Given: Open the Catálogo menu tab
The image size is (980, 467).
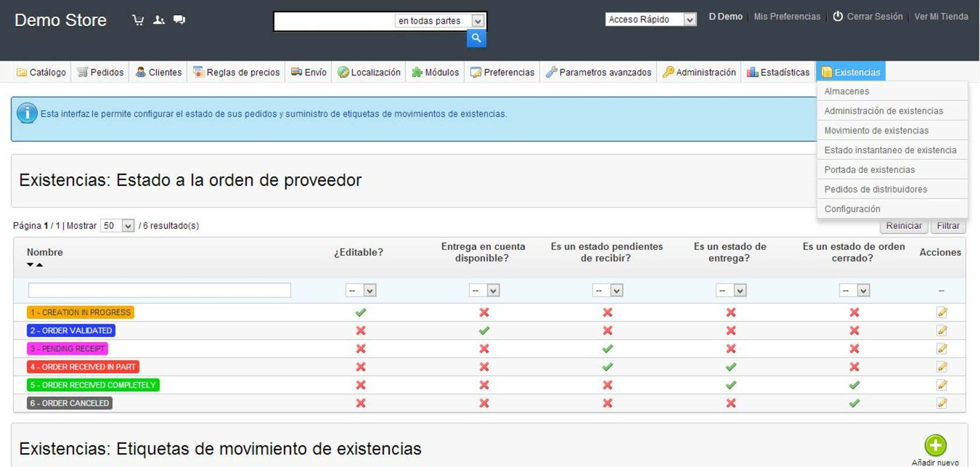Looking at the screenshot, I should click(41, 72).
